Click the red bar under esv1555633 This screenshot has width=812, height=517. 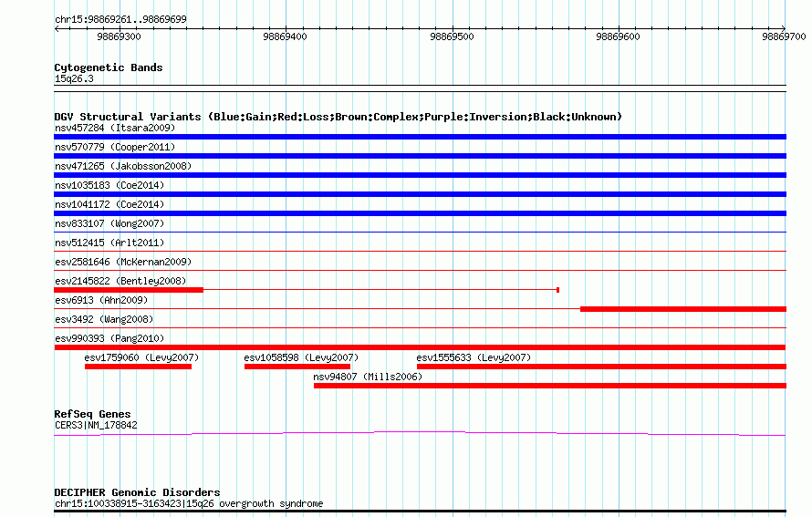click(602, 367)
